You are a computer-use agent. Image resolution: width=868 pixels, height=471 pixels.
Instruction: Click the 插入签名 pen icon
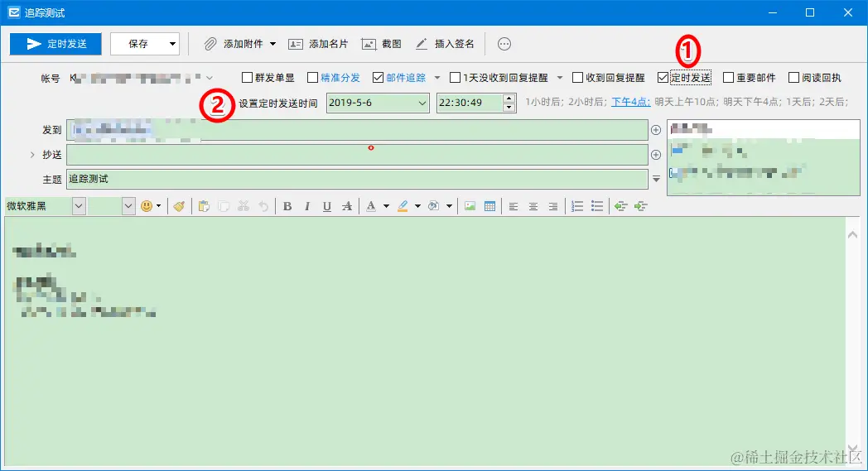point(422,44)
